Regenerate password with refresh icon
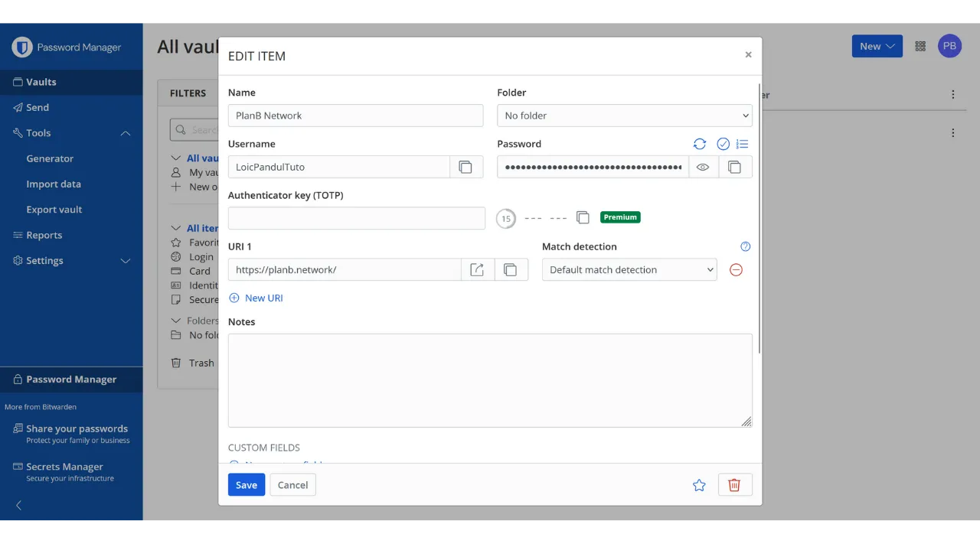This screenshot has width=980, height=544. [700, 144]
